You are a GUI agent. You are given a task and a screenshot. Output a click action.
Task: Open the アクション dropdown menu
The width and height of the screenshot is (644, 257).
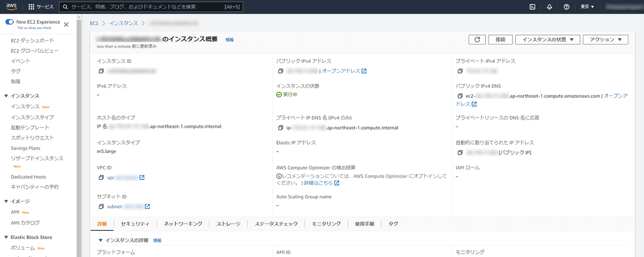coord(605,40)
